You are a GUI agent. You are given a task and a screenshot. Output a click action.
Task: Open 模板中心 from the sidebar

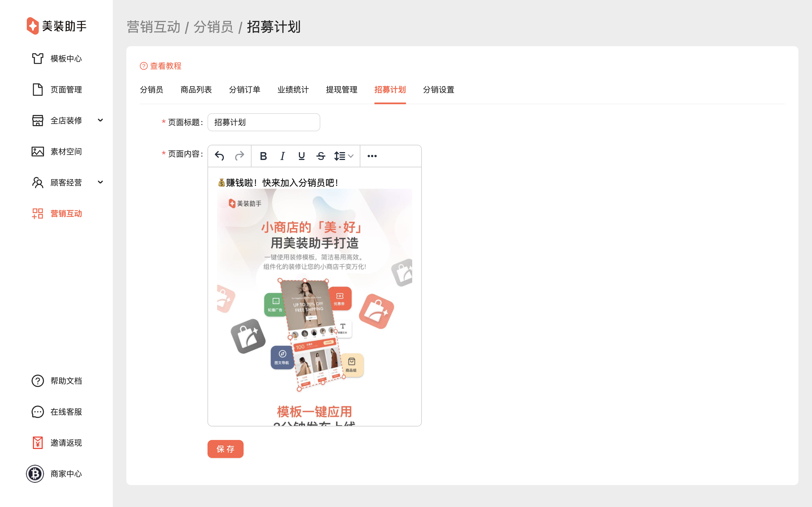pyautogui.click(x=66, y=59)
